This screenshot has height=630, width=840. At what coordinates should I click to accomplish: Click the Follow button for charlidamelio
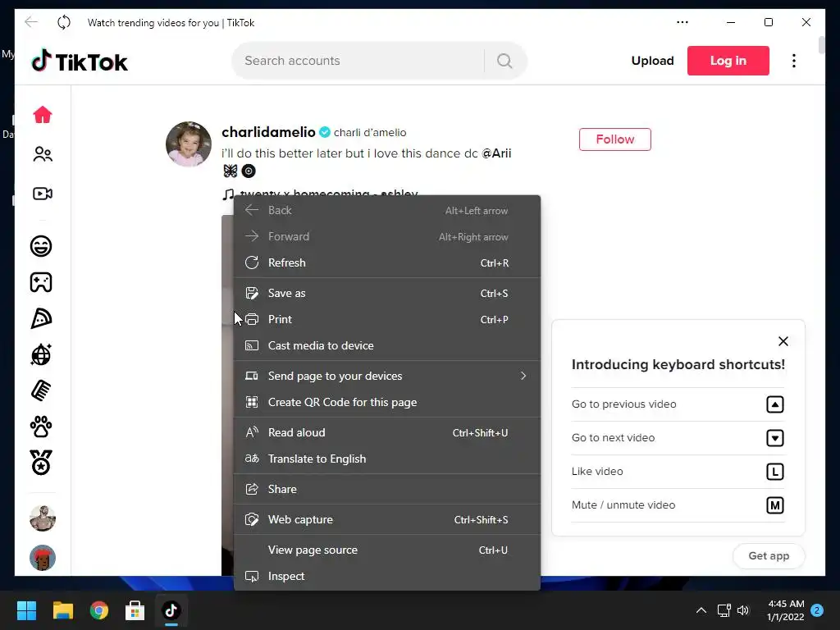[615, 139]
